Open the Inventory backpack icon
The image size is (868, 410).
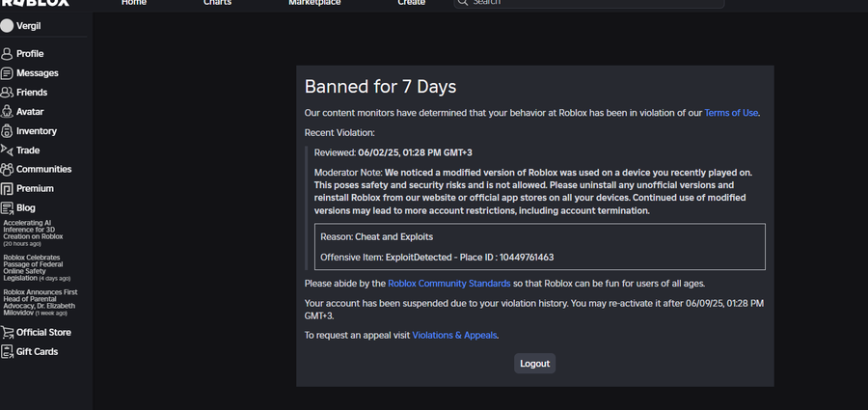[7, 131]
